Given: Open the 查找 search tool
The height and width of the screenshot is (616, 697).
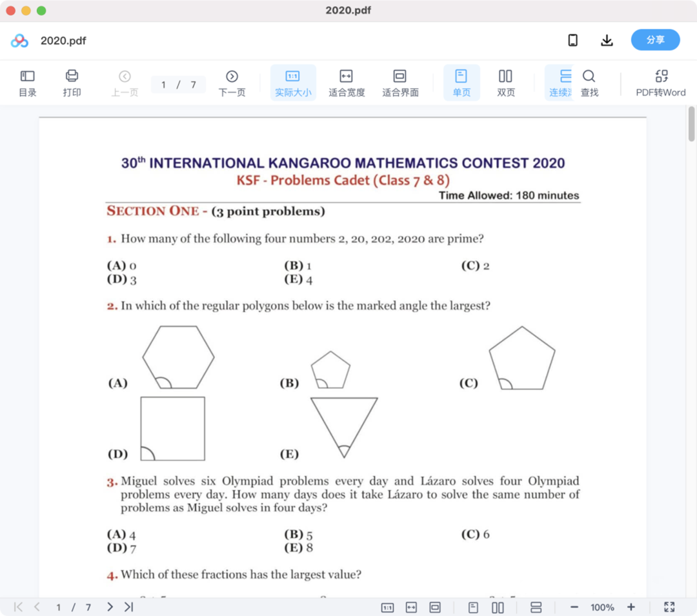Looking at the screenshot, I should 589,83.
